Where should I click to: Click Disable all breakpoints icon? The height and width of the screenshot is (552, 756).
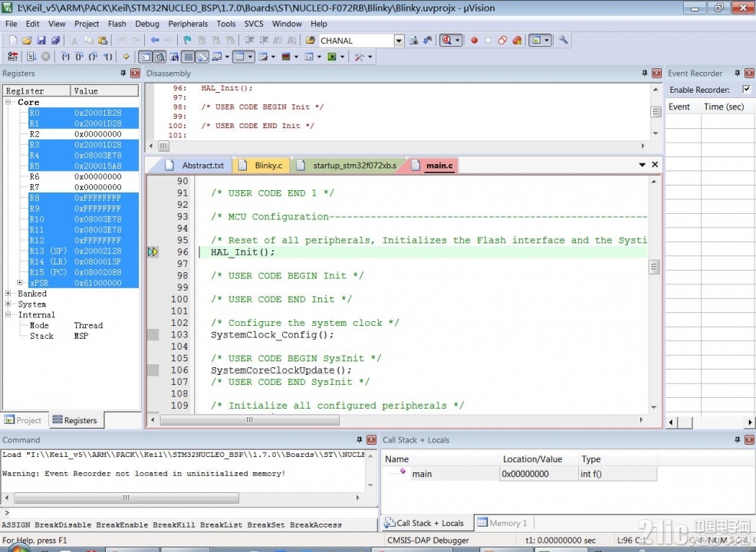(502, 41)
